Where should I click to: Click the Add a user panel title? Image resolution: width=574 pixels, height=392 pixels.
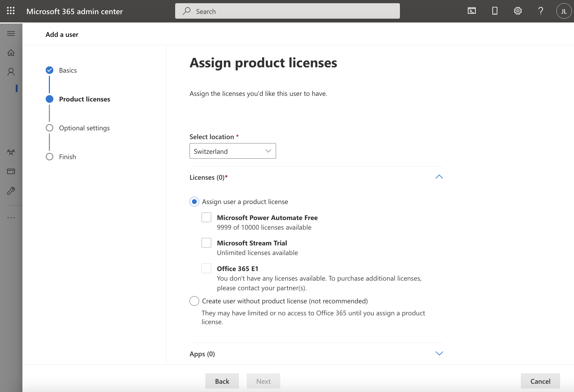(x=62, y=34)
